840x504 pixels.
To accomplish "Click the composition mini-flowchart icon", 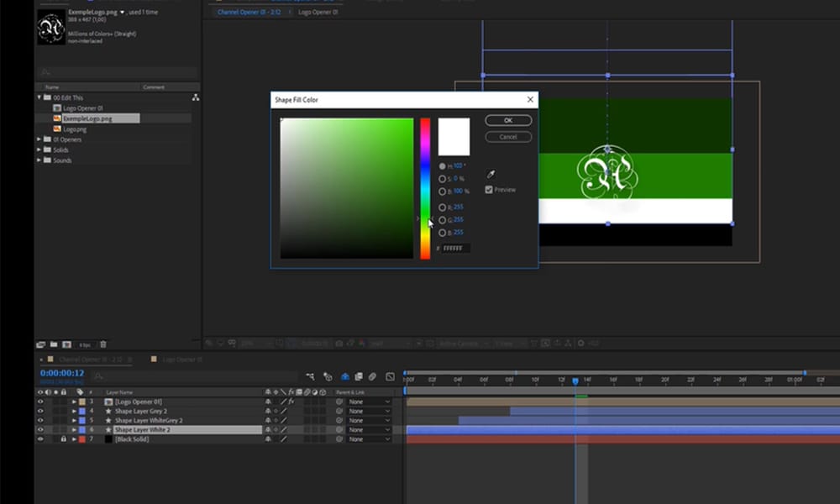I will [x=311, y=377].
